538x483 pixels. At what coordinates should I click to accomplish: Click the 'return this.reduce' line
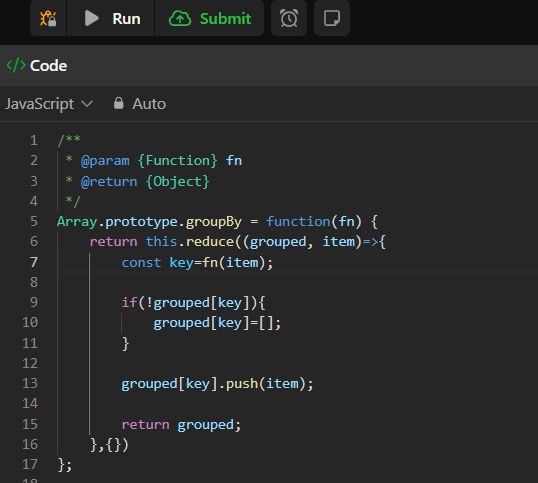tap(237, 242)
